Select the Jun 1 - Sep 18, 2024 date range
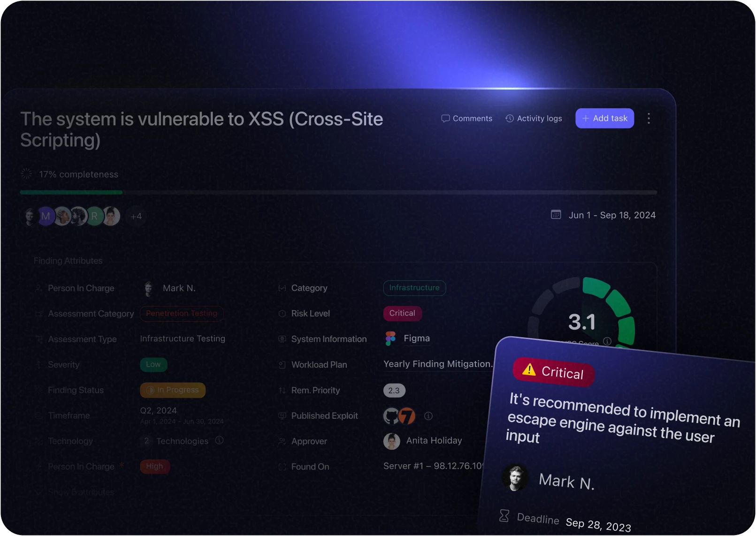The image size is (756, 536). 612,215
